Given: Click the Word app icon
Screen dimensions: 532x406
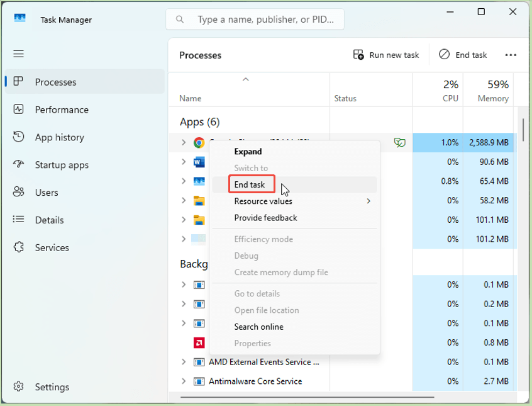Looking at the screenshot, I should click(x=199, y=162).
